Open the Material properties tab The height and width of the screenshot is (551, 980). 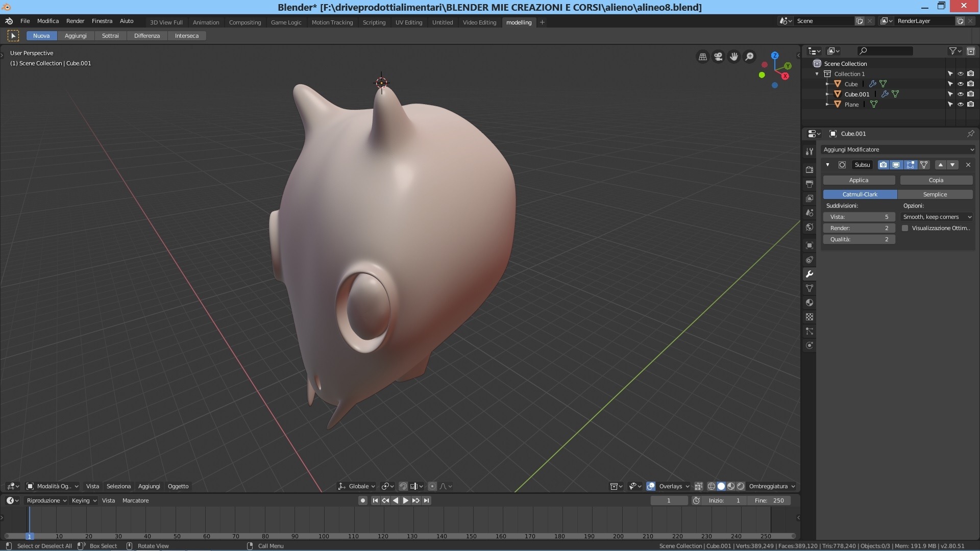click(810, 303)
